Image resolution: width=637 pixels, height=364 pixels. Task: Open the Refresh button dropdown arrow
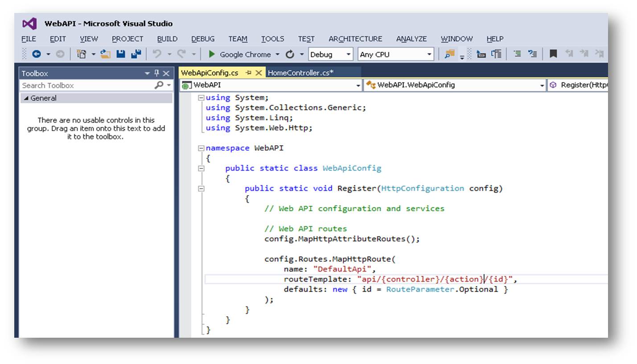(302, 54)
